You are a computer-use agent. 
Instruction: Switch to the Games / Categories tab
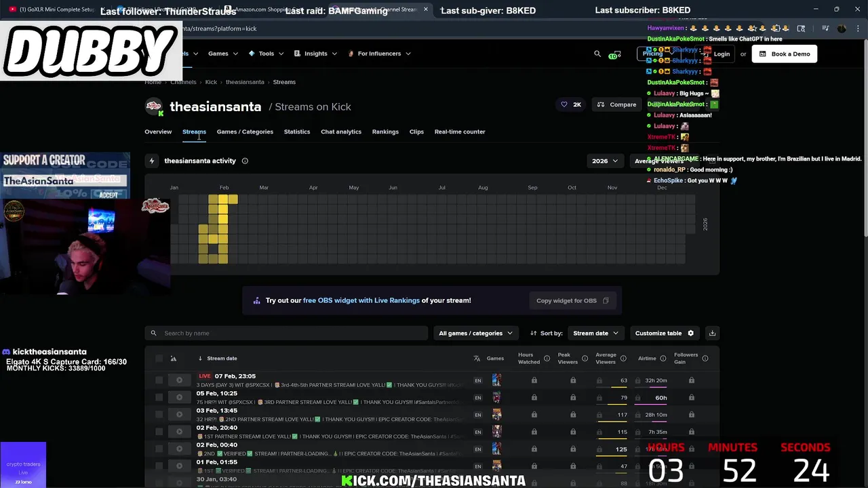[x=245, y=131]
